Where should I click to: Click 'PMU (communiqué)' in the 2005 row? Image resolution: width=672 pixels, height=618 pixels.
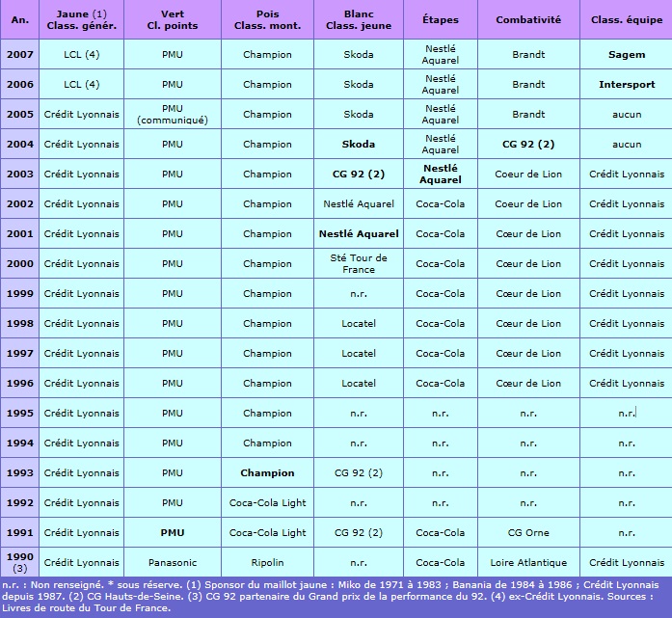point(173,115)
